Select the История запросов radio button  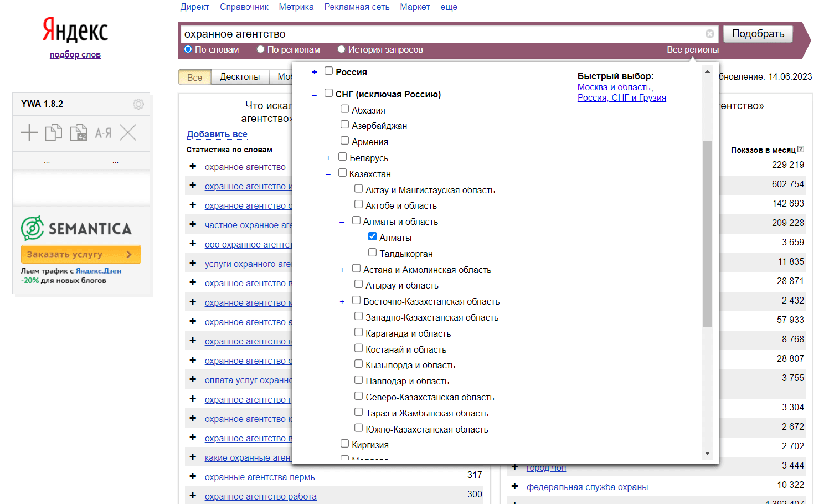[341, 49]
